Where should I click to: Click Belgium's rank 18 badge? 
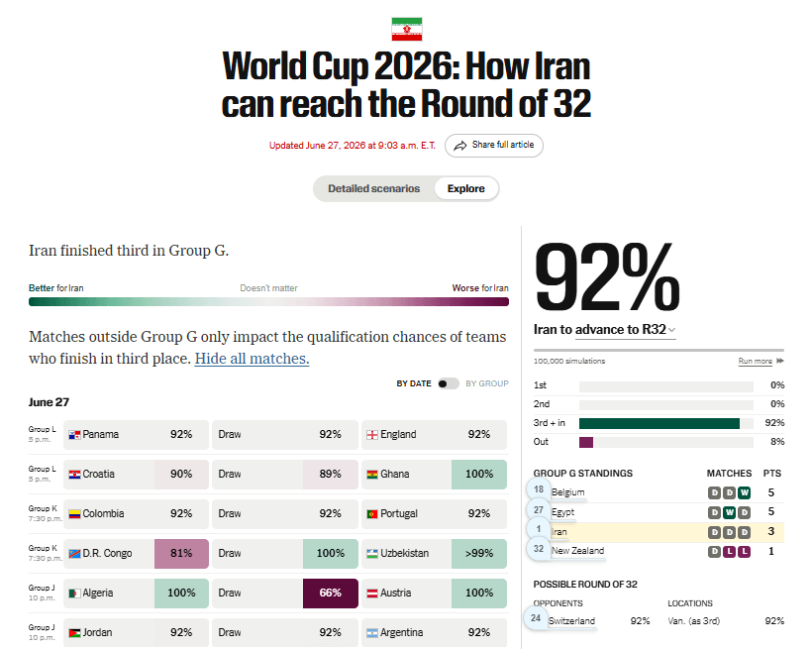pyautogui.click(x=539, y=489)
